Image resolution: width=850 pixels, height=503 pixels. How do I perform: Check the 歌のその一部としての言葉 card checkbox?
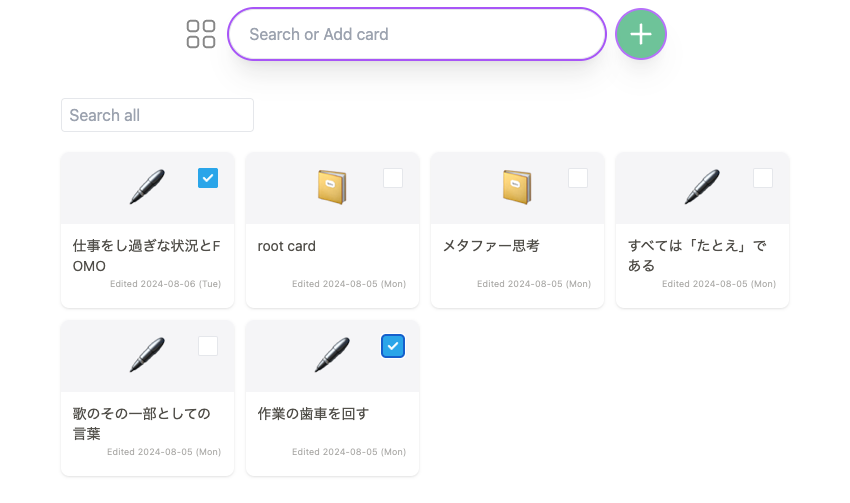(208, 346)
